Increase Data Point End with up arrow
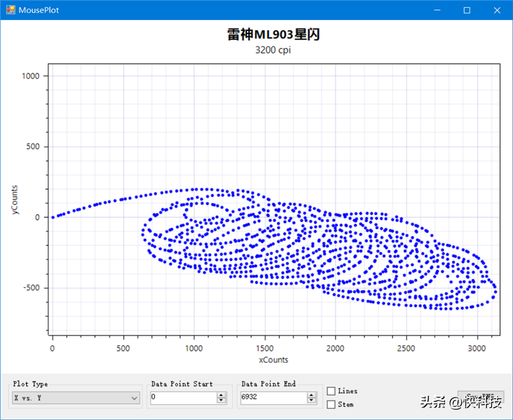Screen dimensions: 513x420 coord(312,395)
